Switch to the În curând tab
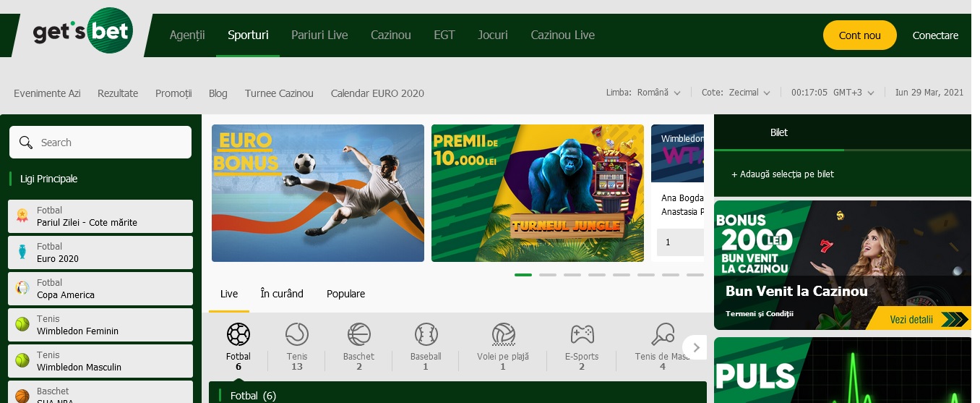The width and height of the screenshot is (980, 403). tap(282, 294)
